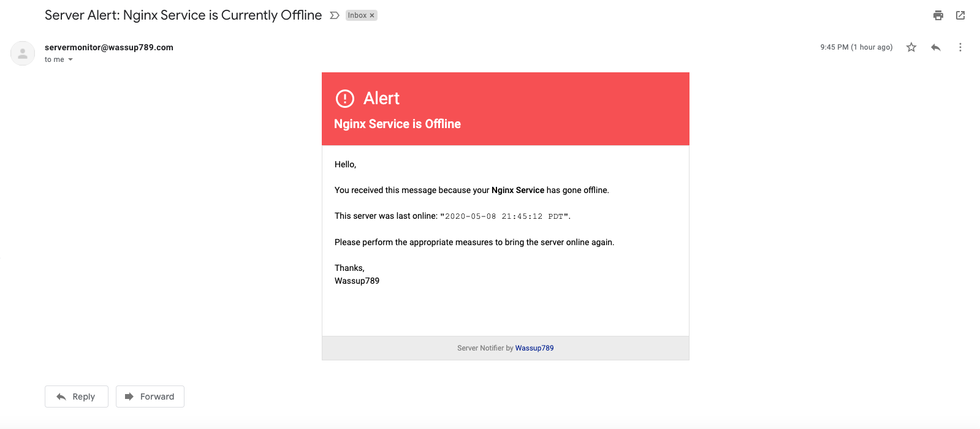Screen dimensions: 980x429
Task: Click the last online date 2020-05-08 text
Action: coord(470,216)
